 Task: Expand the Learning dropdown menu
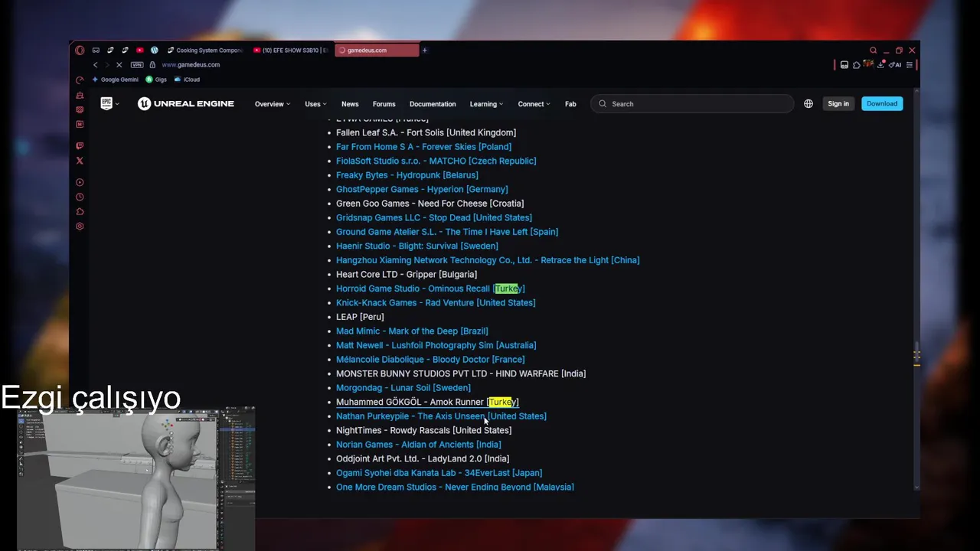tap(486, 104)
